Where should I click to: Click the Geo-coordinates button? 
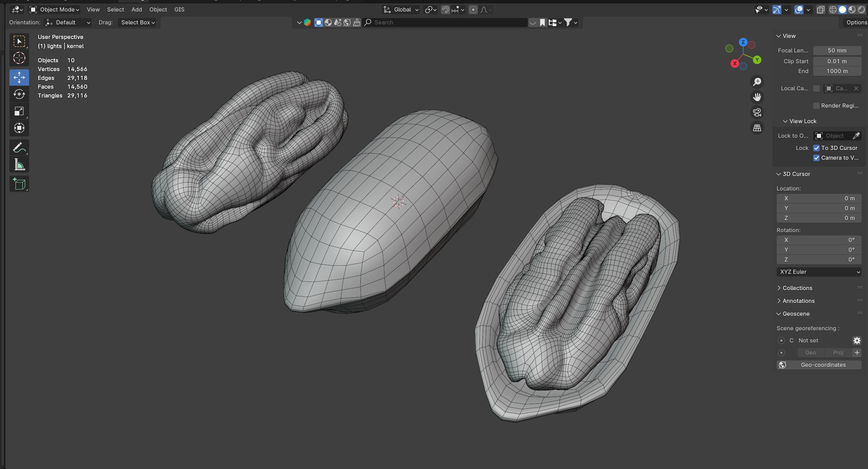pos(819,365)
